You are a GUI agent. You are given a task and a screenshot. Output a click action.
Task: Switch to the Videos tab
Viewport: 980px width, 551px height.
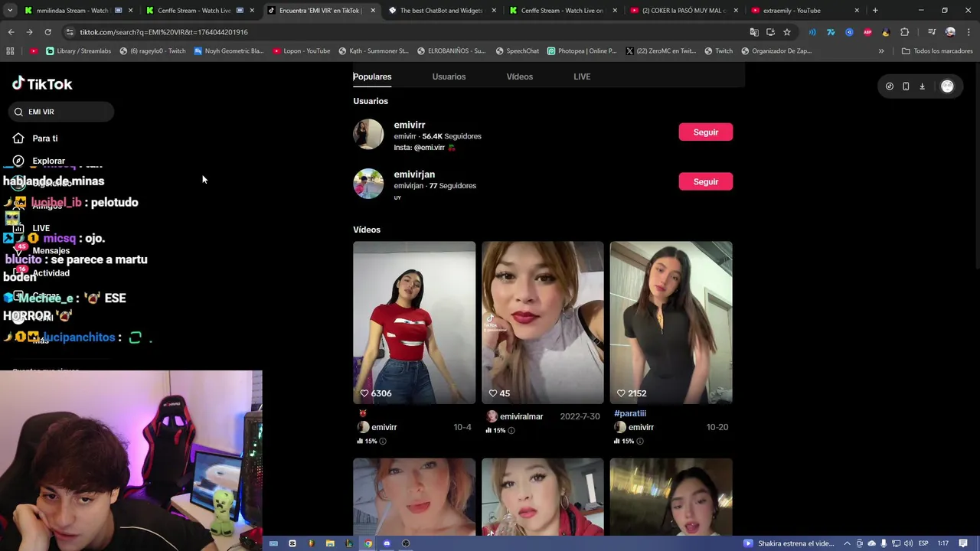(x=519, y=77)
